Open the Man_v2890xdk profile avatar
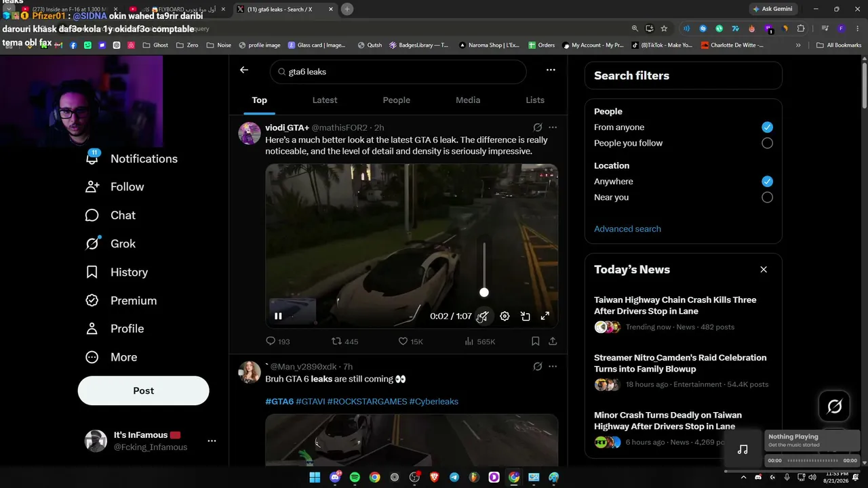 (250, 373)
